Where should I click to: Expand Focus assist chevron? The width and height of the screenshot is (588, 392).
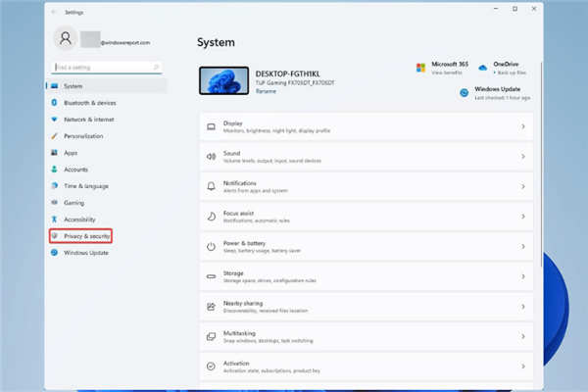tap(522, 217)
